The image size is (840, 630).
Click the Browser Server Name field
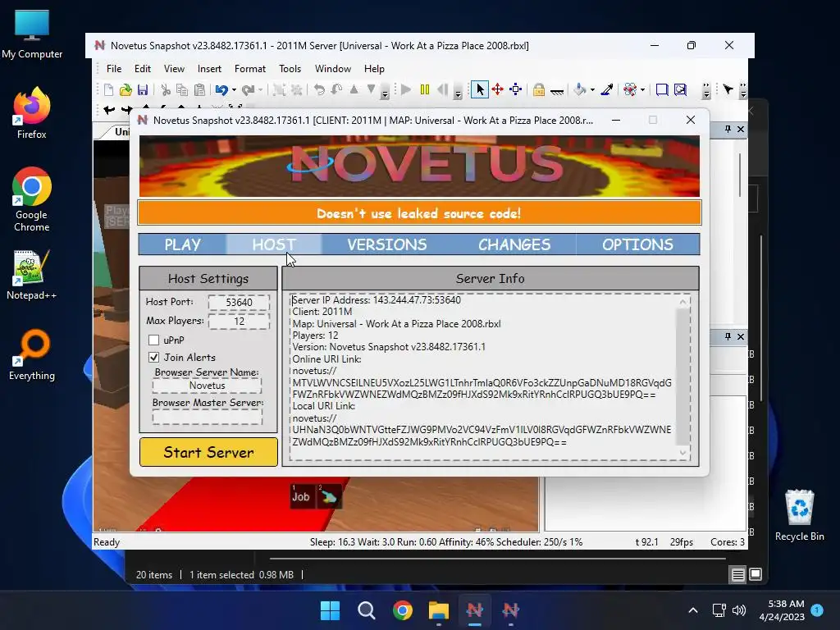pyautogui.click(x=208, y=386)
